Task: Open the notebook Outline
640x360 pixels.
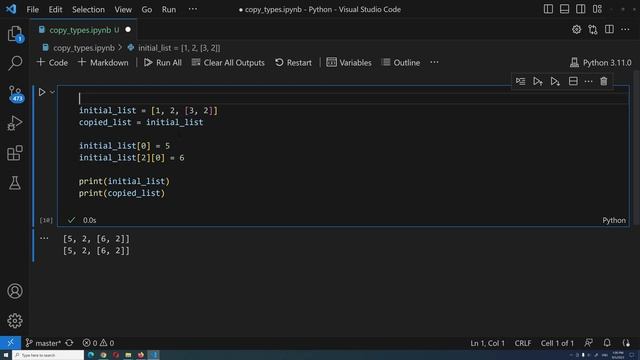Action: coord(401,62)
